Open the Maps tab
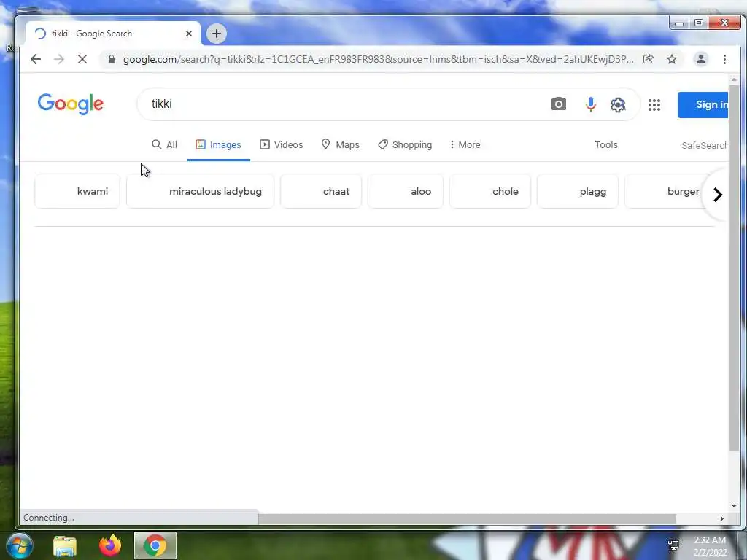 [x=340, y=145]
